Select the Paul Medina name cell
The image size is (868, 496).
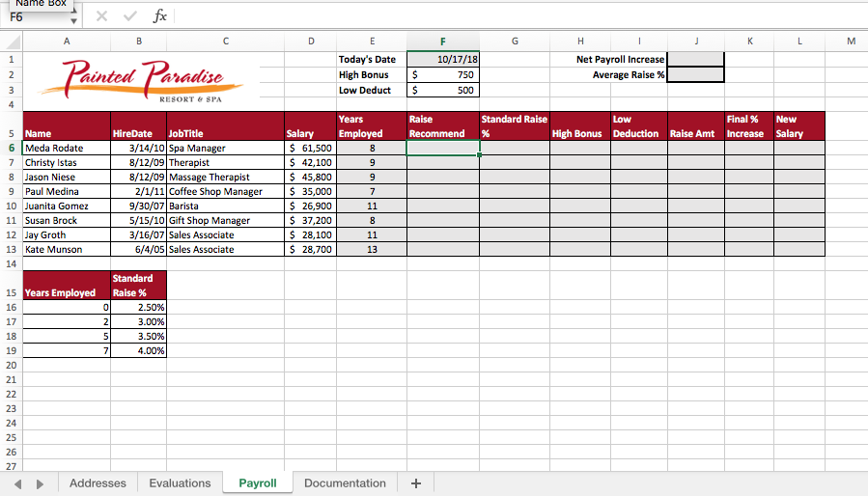click(x=67, y=191)
